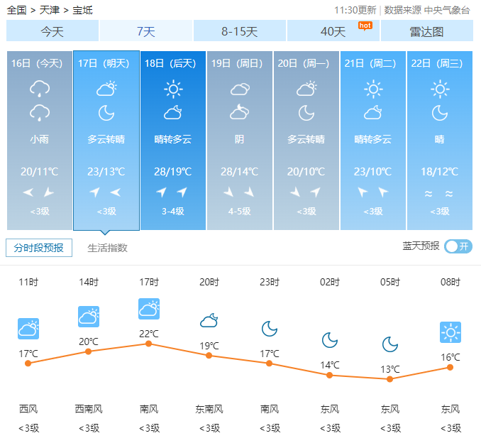Screen dimensions: 481x448
Task: Click the 14时 partly cloudy hourly icon
Action: tap(89, 317)
